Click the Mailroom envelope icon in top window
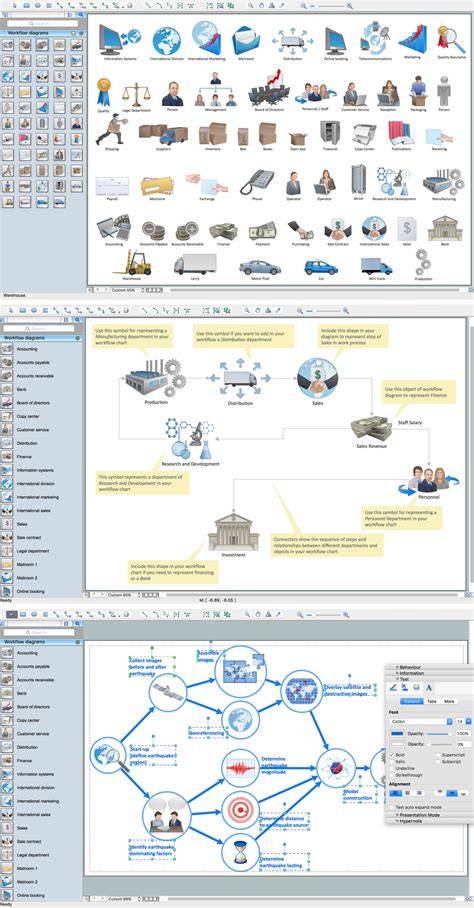474x908 pixels. (x=246, y=41)
